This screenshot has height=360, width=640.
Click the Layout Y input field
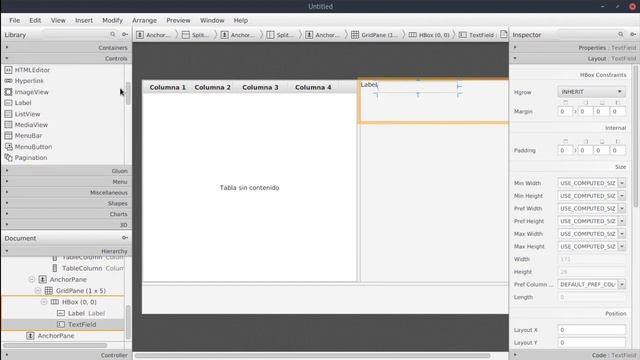pyautogui.click(x=591, y=342)
